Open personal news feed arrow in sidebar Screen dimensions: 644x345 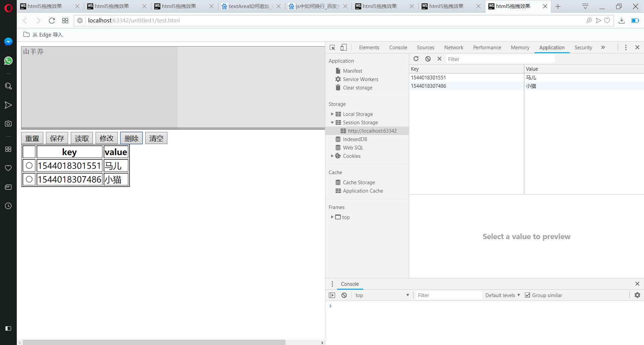tap(8, 105)
